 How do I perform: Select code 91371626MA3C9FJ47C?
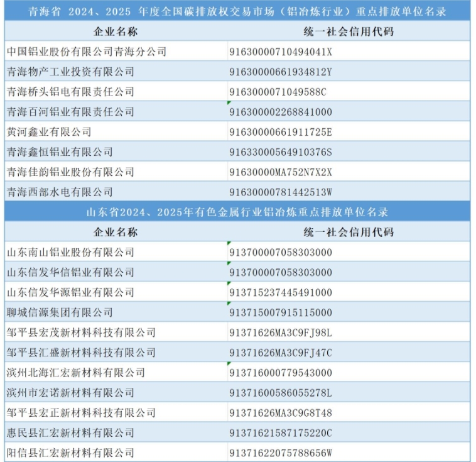point(349,352)
